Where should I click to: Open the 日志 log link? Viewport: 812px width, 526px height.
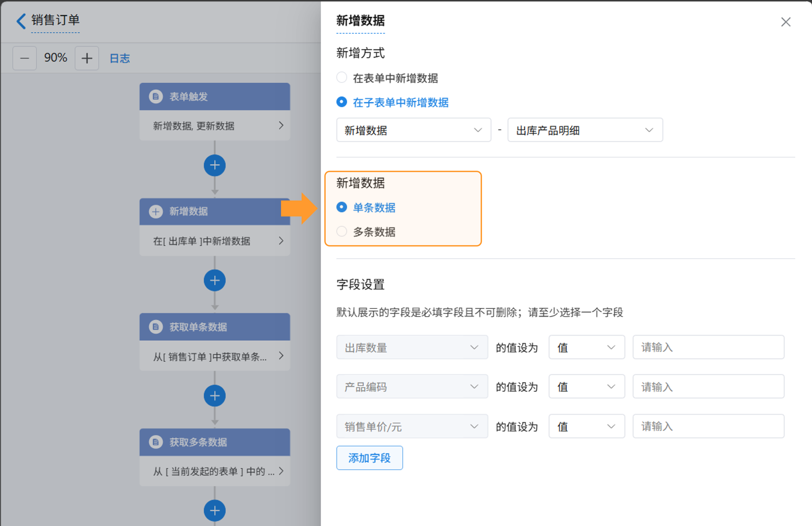[120, 58]
